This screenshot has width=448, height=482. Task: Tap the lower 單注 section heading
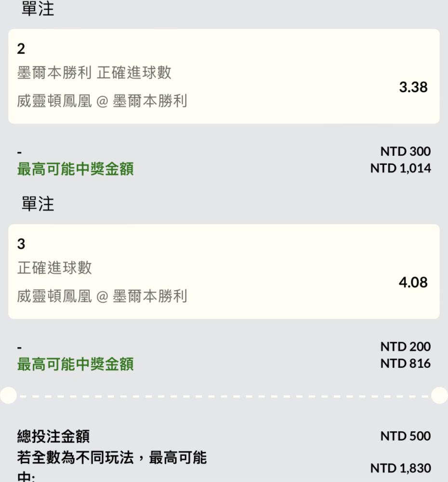click(38, 204)
